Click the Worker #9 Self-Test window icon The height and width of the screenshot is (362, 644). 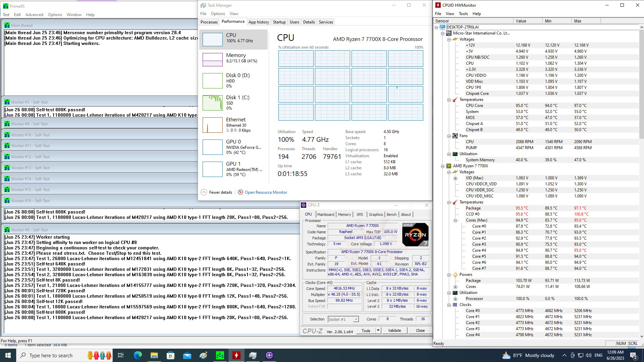click(x=7, y=124)
